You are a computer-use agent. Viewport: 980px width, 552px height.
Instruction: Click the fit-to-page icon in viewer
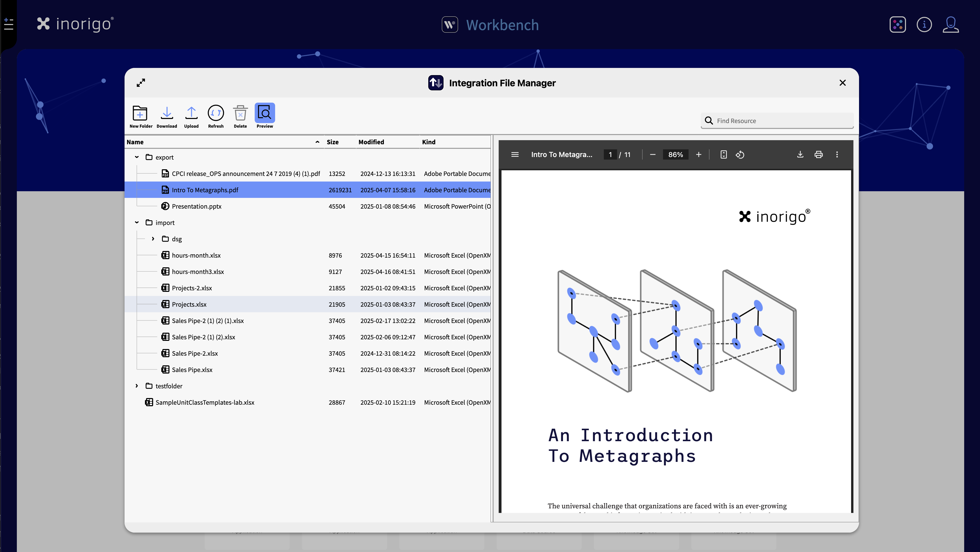click(724, 154)
